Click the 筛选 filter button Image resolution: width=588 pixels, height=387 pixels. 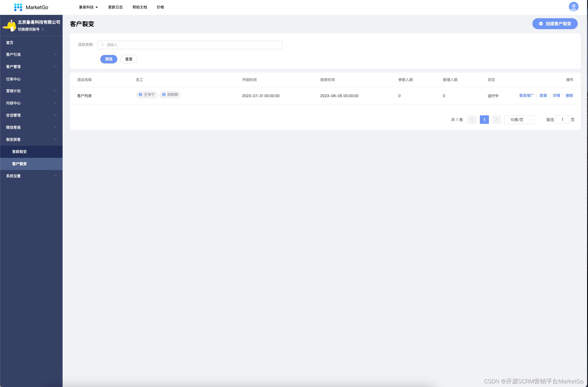108,59
